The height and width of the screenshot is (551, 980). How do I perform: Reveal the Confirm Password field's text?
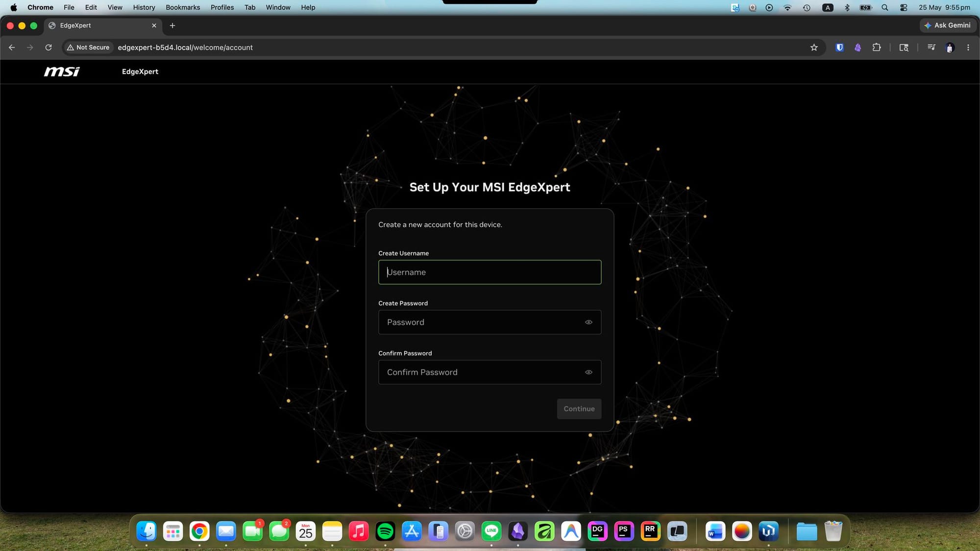coord(588,372)
